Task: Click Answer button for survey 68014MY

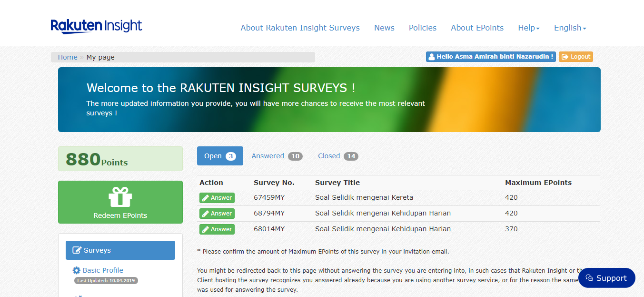Action: (217, 229)
